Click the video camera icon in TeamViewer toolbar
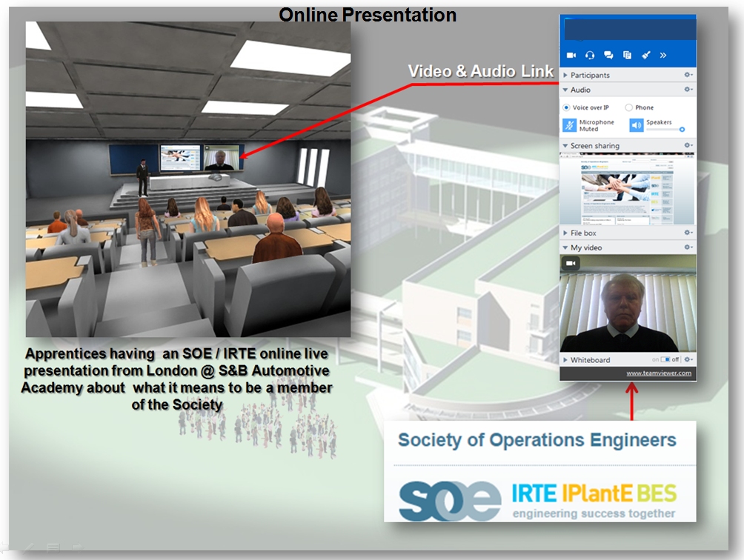744x560 pixels. [x=571, y=56]
